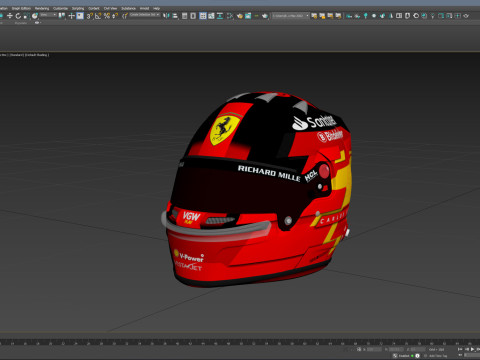Click the [Standard] viewport label
This screenshot has width=480, height=360.
tap(17, 55)
